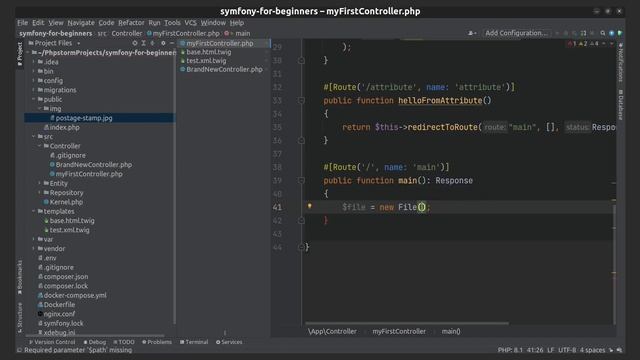Toggle the Project side panel button
Screen dimensions: 640x360
point(20,54)
